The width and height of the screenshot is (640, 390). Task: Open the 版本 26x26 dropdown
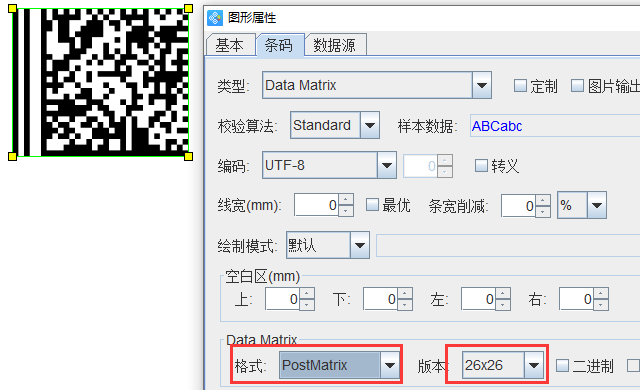click(x=533, y=365)
